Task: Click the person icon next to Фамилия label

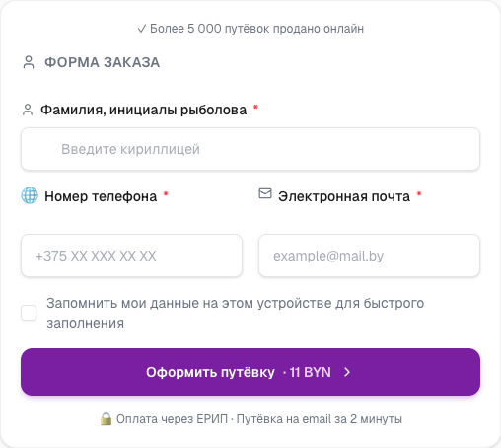Action: [x=28, y=110]
